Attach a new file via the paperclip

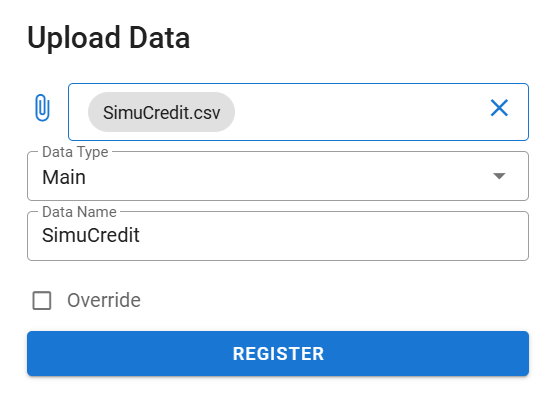coord(42,108)
